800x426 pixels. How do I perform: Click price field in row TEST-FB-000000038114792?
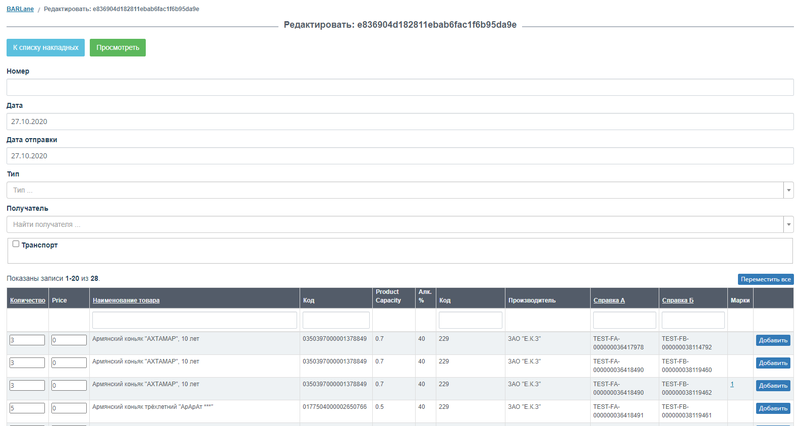69,340
